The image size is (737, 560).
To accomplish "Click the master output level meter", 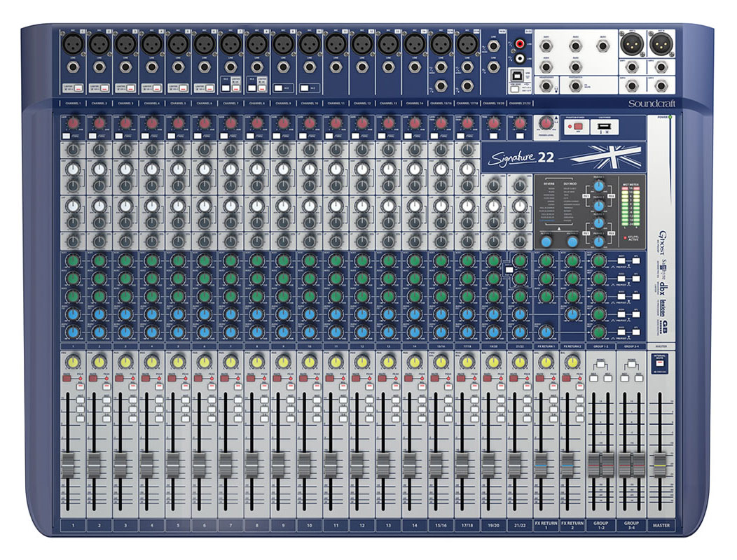I will pyautogui.click(x=631, y=207).
